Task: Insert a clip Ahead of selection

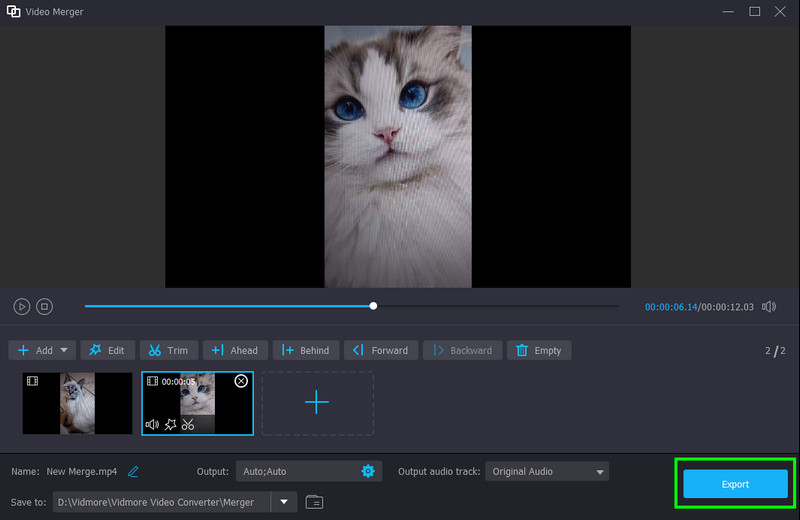Action: tap(235, 351)
